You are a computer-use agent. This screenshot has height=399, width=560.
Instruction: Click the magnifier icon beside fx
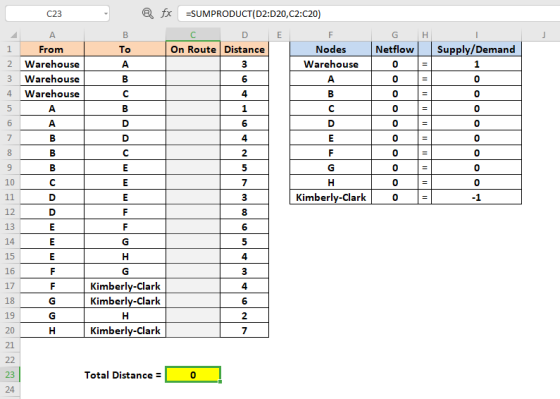(x=147, y=14)
